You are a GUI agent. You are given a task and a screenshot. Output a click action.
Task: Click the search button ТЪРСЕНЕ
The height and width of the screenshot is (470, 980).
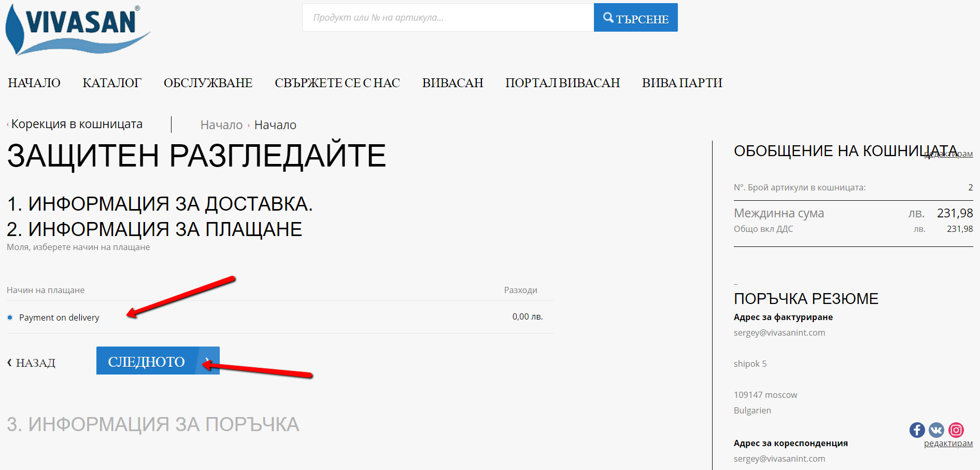tap(636, 18)
